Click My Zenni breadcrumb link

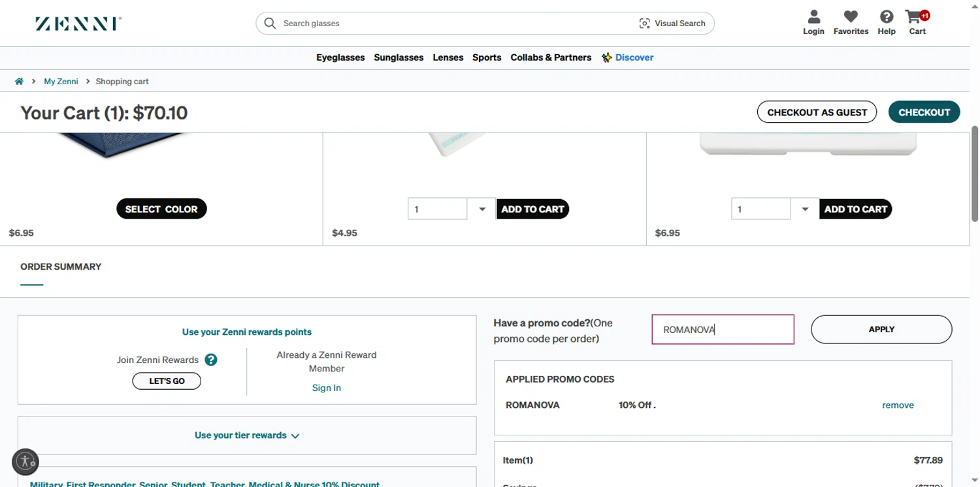click(x=61, y=82)
